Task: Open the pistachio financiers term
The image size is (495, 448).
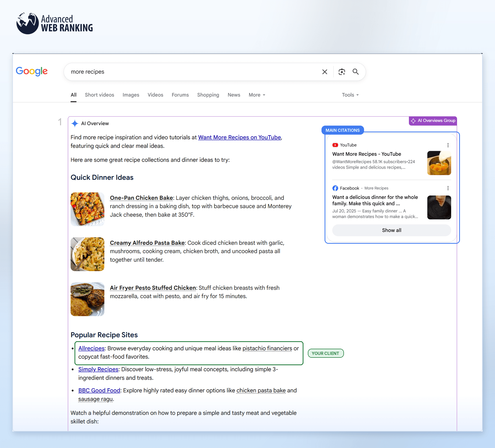Action: (267, 348)
